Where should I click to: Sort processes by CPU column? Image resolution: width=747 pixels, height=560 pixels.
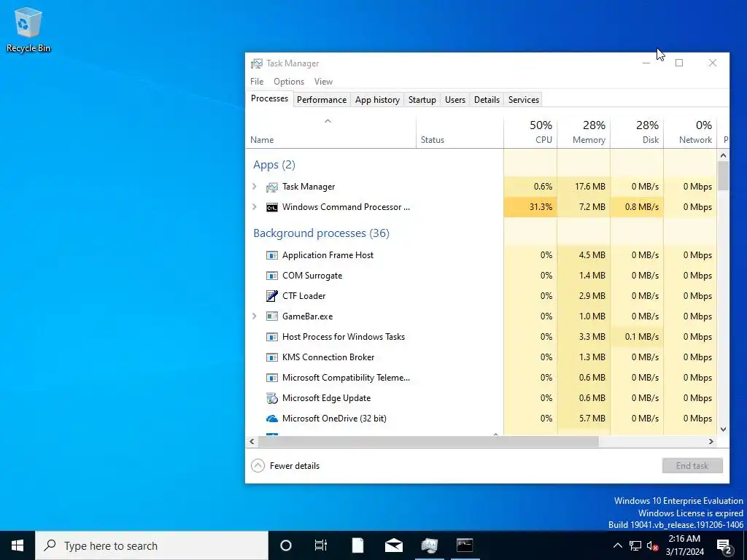[530, 132]
